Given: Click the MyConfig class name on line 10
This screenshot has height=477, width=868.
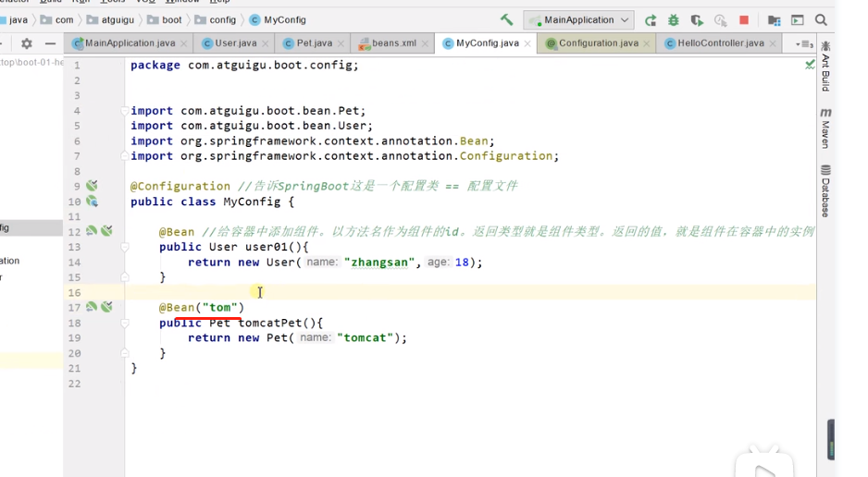Looking at the screenshot, I should coord(252,202).
